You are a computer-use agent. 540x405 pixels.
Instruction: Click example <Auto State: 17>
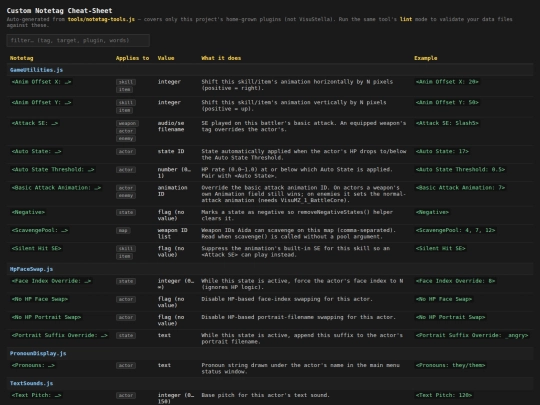(442, 151)
